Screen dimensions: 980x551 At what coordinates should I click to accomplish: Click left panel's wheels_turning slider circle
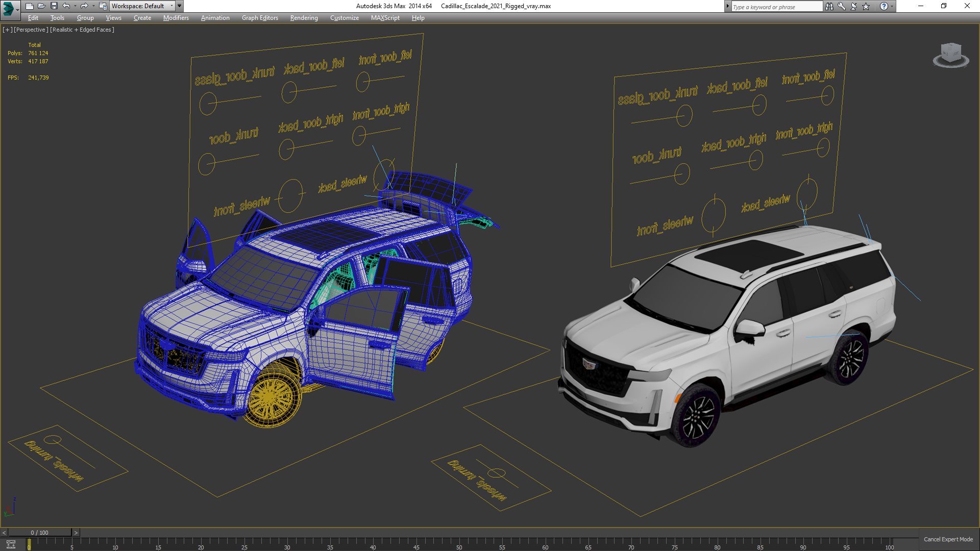pyautogui.click(x=53, y=440)
